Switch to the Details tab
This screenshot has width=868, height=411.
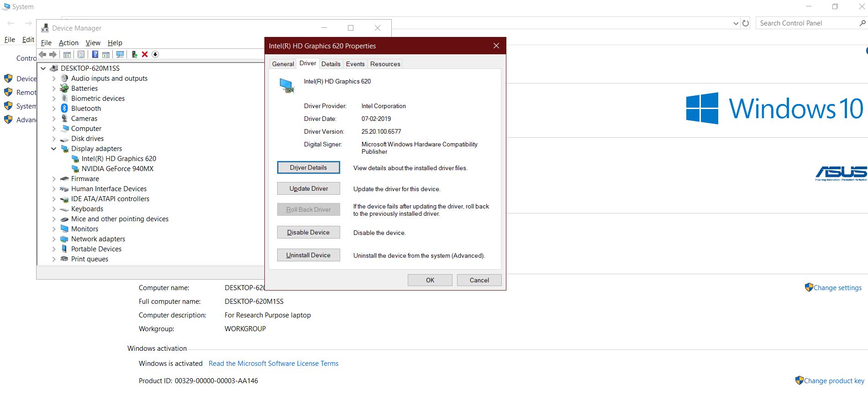(x=331, y=64)
